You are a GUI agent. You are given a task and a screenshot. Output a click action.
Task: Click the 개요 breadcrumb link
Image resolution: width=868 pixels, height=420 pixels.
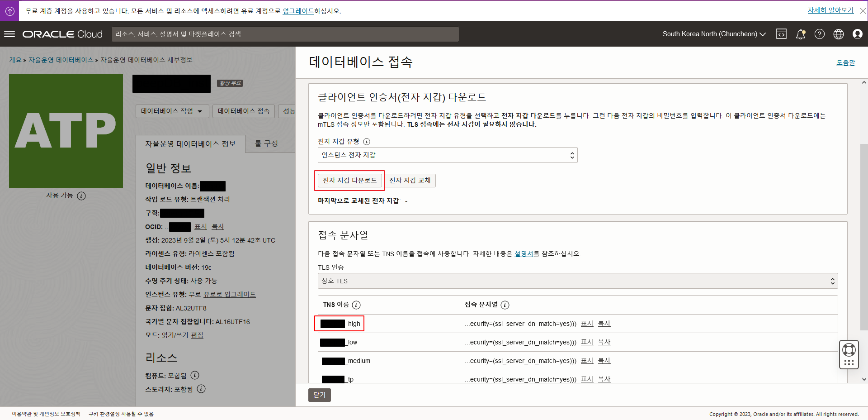[x=15, y=60]
